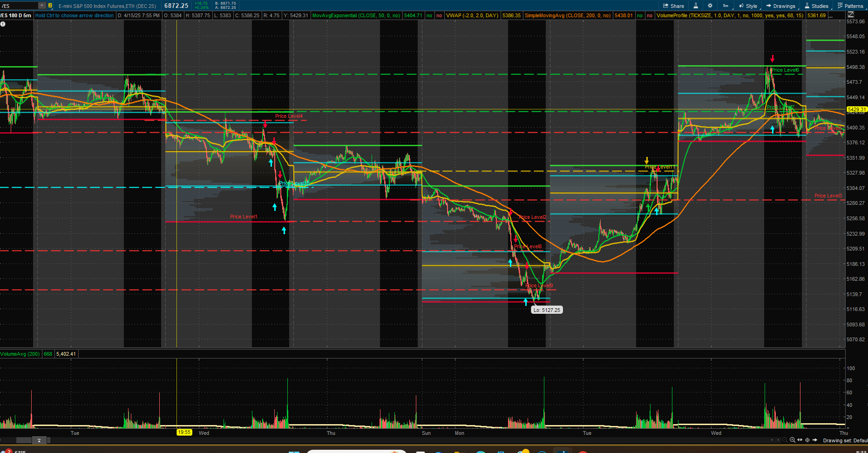Click the Drawing set Default selector

click(845, 440)
